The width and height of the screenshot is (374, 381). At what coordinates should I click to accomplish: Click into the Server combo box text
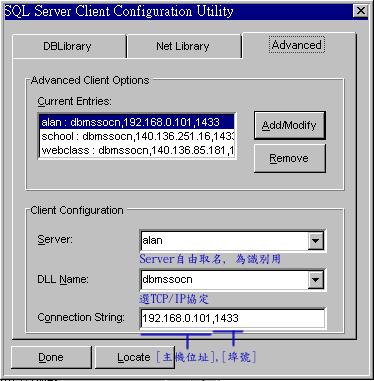[224, 240]
